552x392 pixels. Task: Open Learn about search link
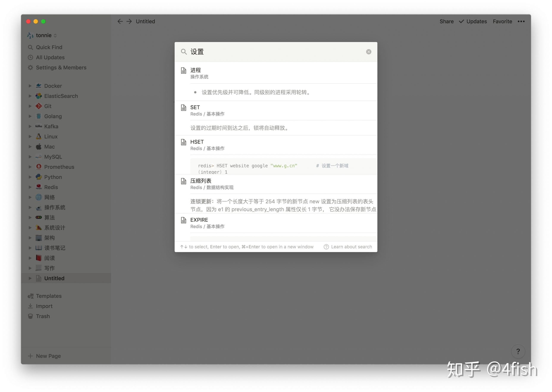click(x=348, y=247)
